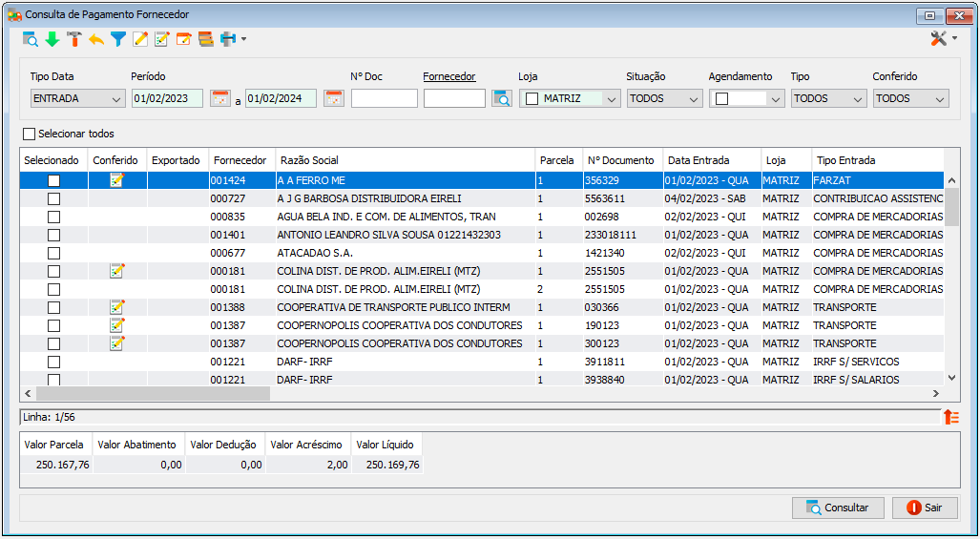Image resolution: width=980 pixels, height=539 pixels.
Task: Click the orange undo arrow icon
Action: pos(96,39)
